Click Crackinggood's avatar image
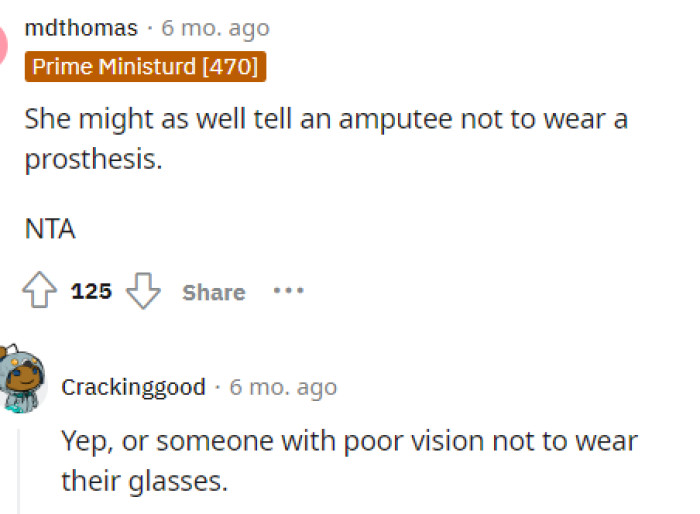Viewport: 700px width, 514px height. [x=22, y=380]
